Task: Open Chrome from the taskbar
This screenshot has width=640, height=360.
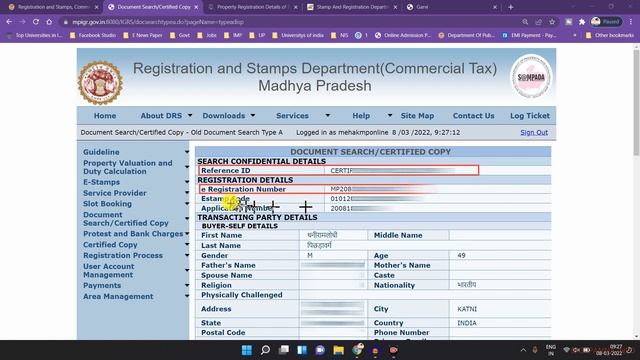Action: click(x=358, y=350)
